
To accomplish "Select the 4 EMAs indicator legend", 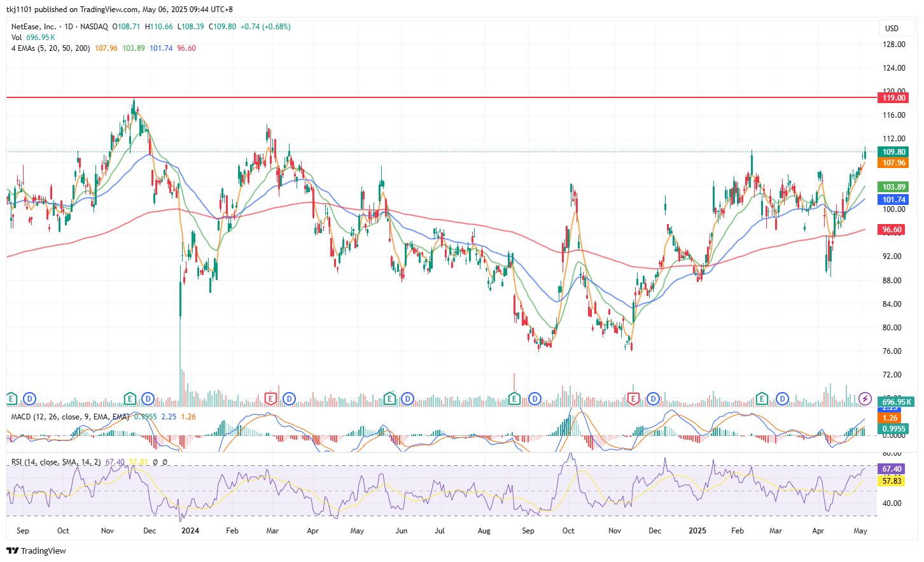I will pos(50,48).
